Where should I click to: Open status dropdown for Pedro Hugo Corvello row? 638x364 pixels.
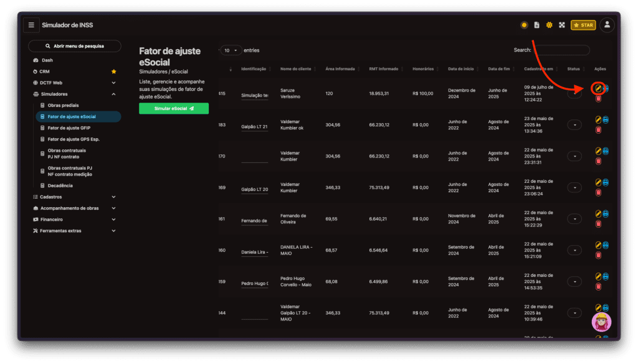tap(574, 281)
